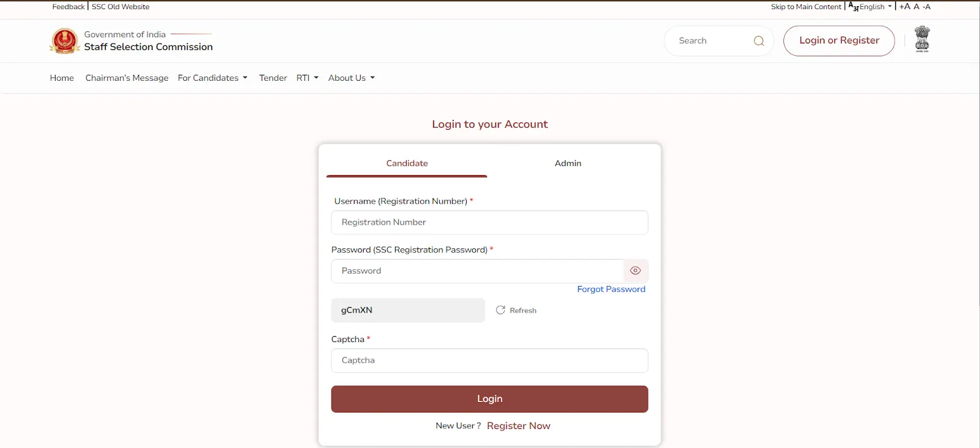Toggle password visibility eye icon
Viewport: 980px width, 448px height.
635,271
